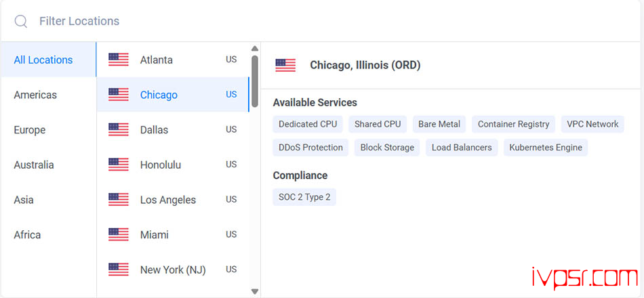
Task: Switch to the Americas region tab
Action: (x=35, y=95)
